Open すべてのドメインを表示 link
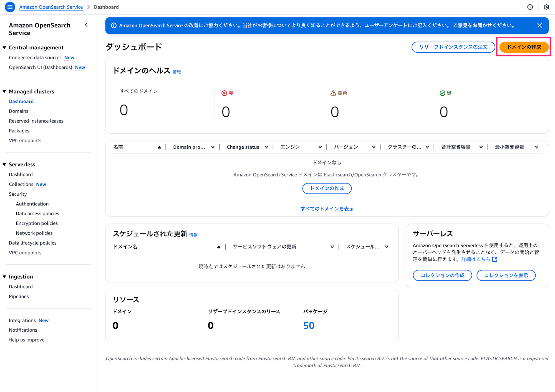555x392 pixels. click(327, 209)
